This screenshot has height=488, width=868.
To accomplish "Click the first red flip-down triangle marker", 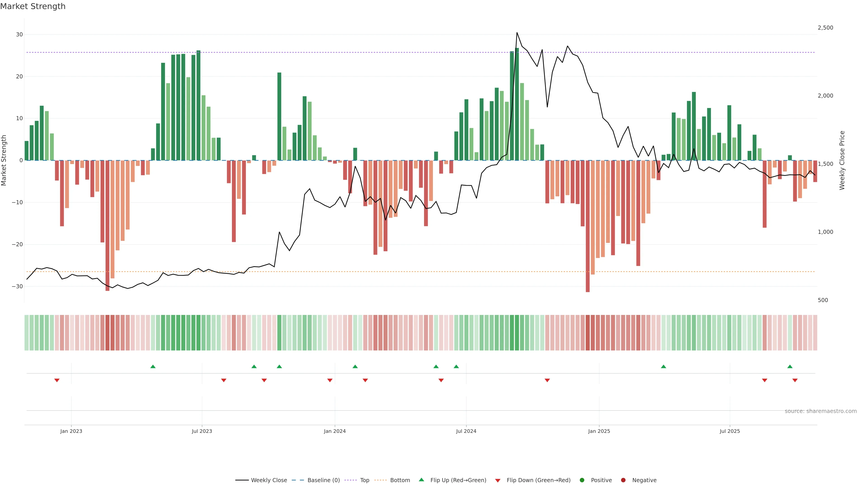I will coord(57,380).
